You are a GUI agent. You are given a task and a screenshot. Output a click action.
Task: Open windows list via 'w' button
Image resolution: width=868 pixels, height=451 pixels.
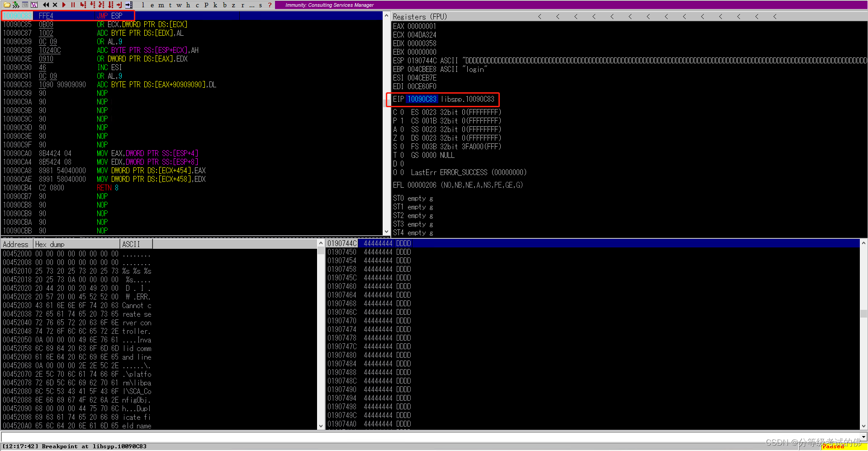point(179,5)
